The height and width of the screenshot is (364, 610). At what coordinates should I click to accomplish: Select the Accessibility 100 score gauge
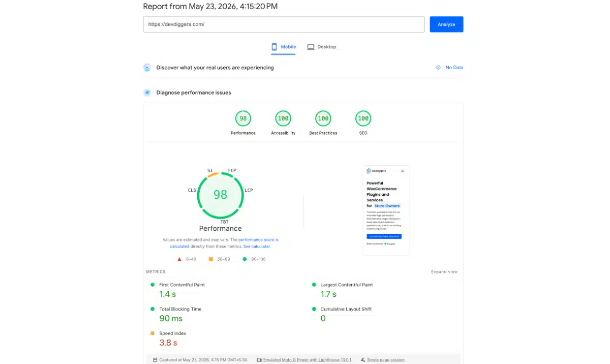tap(283, 118)
